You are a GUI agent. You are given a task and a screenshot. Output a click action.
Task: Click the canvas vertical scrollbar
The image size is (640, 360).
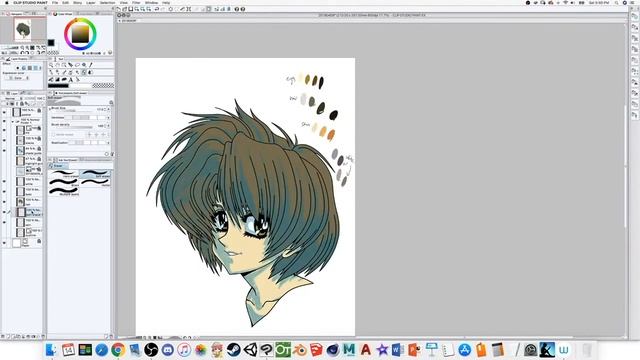click(625, 167)
